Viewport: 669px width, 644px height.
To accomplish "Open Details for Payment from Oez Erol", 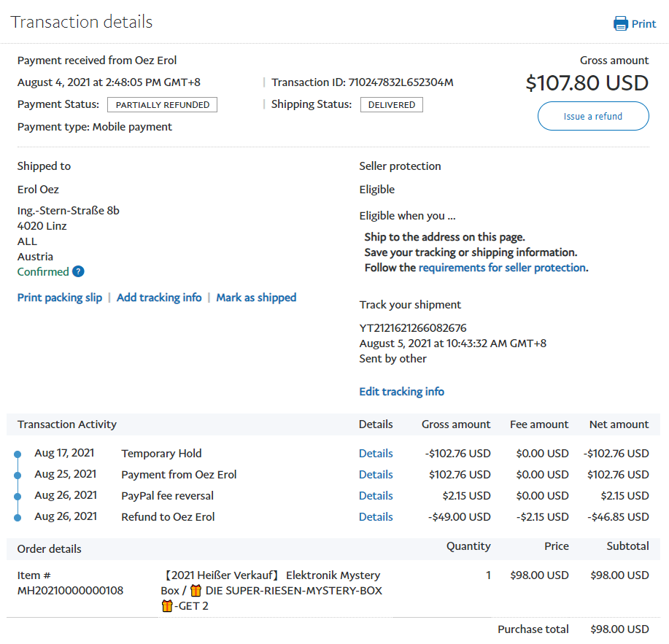I will coord(376,475).
